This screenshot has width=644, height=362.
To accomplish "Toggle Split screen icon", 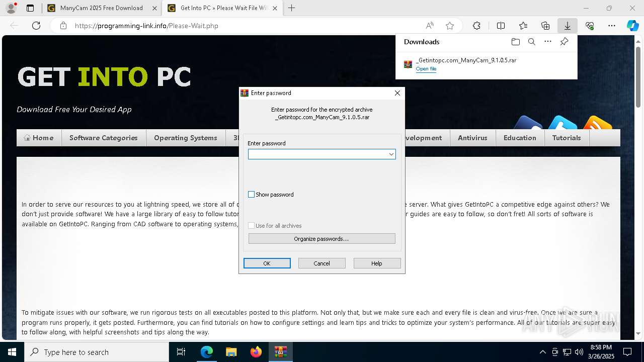I will (501, 26).
